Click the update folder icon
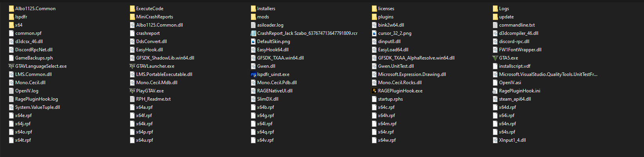This screenshot has height=157, width=644. (x=495, y=17)
